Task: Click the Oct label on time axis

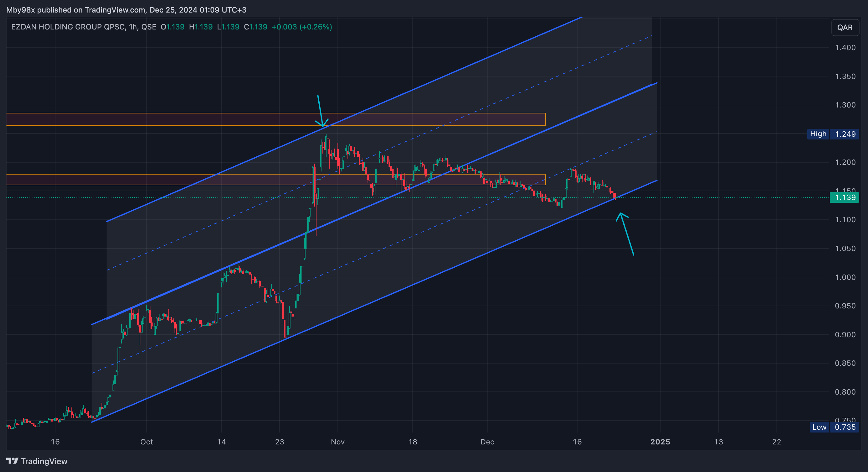Action: [147, 442]
